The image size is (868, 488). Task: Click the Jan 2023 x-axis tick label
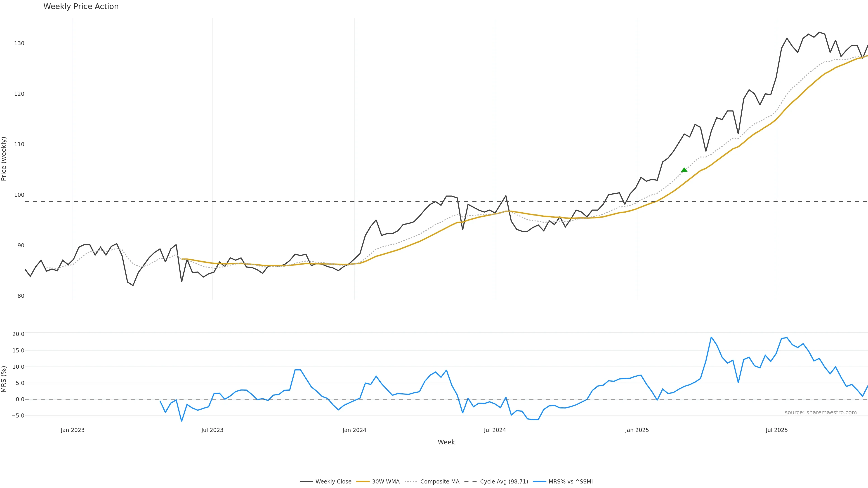click(x=72, y=430)
